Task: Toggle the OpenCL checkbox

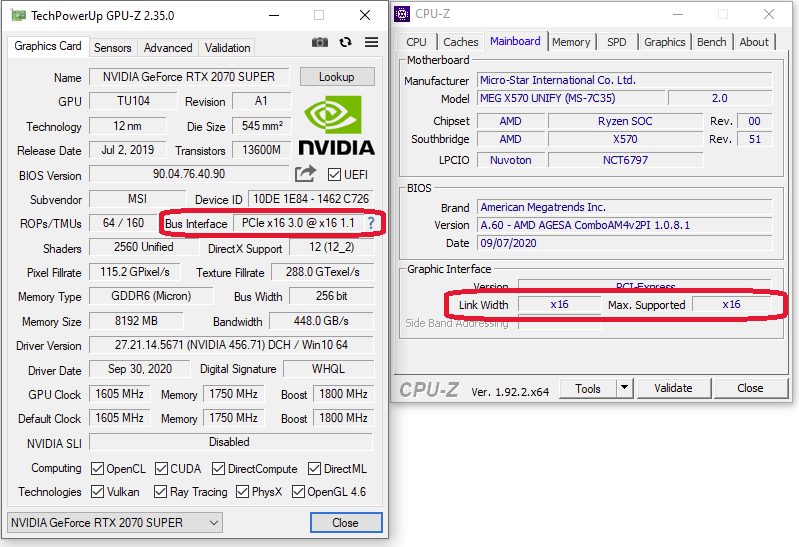Action: coord(97,468)
